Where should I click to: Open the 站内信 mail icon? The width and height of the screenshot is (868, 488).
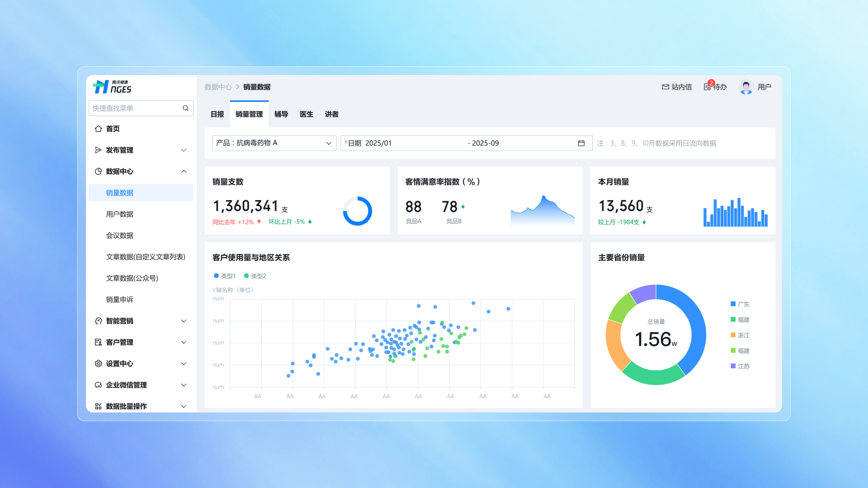pos(665,87)
